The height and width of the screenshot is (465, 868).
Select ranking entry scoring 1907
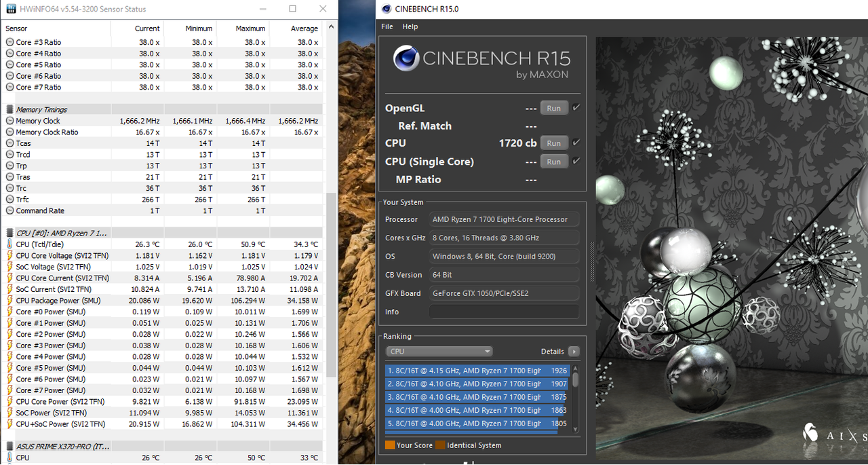(x=477, y=384)
